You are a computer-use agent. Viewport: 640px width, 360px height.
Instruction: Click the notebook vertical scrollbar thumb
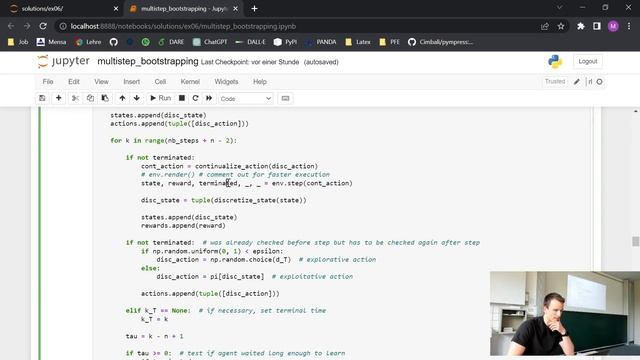click(636, 241)
